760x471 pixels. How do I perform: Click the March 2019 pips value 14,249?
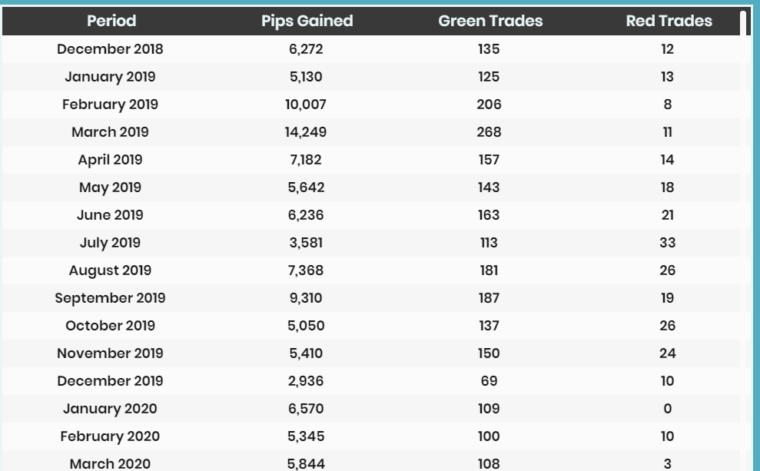(306, 132)
